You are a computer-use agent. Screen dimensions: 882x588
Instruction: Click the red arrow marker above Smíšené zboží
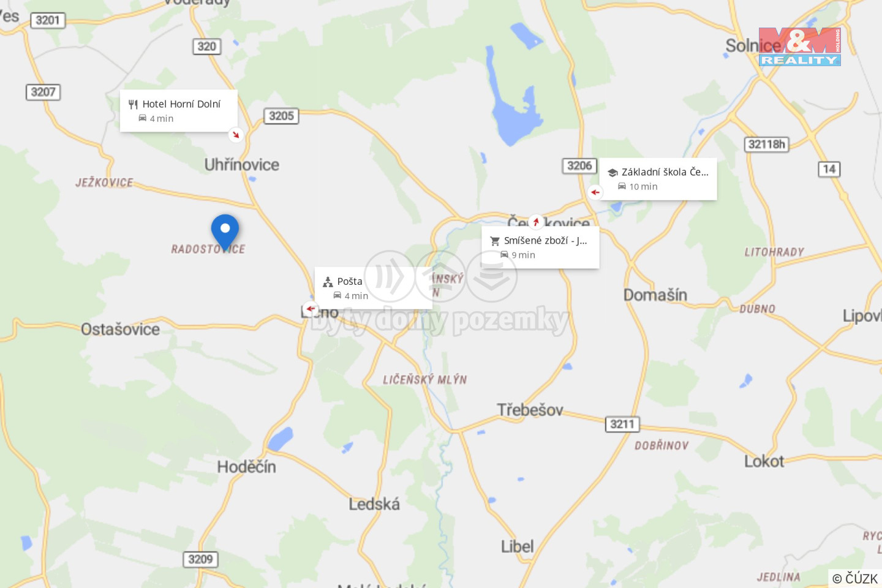(536, 222)
